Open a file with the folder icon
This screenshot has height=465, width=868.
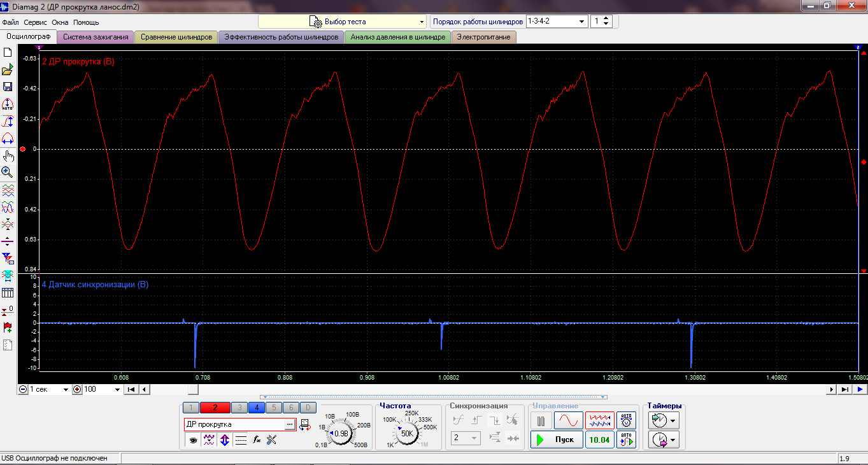click(x=8, y=70)
